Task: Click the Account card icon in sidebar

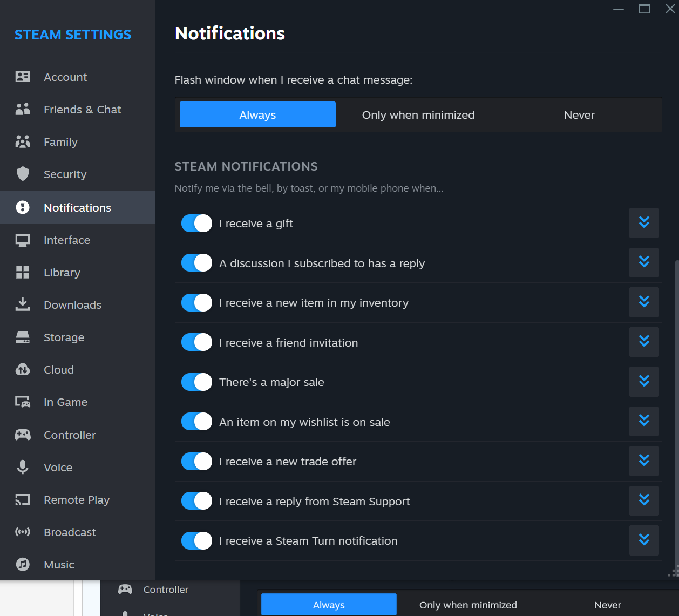Action: (23, 77)
